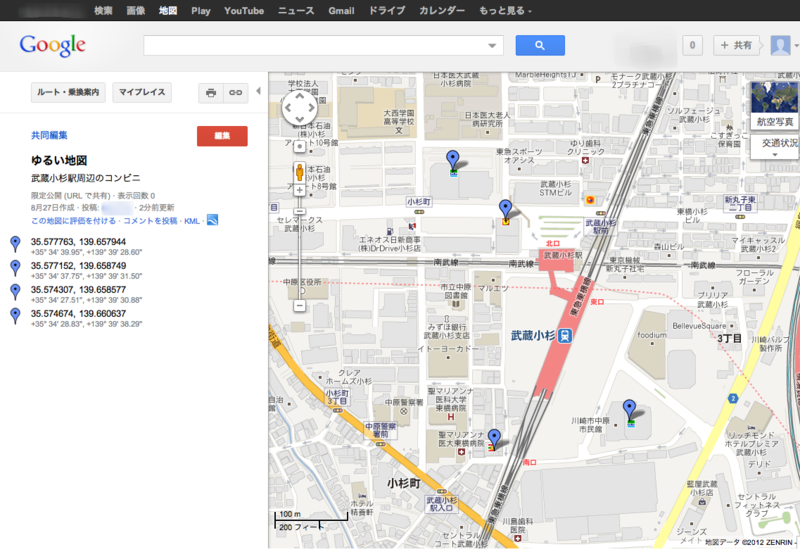This screenshot has height=559, width=800.
Task: Open the print icon button
Action: (x=211, y=93)
